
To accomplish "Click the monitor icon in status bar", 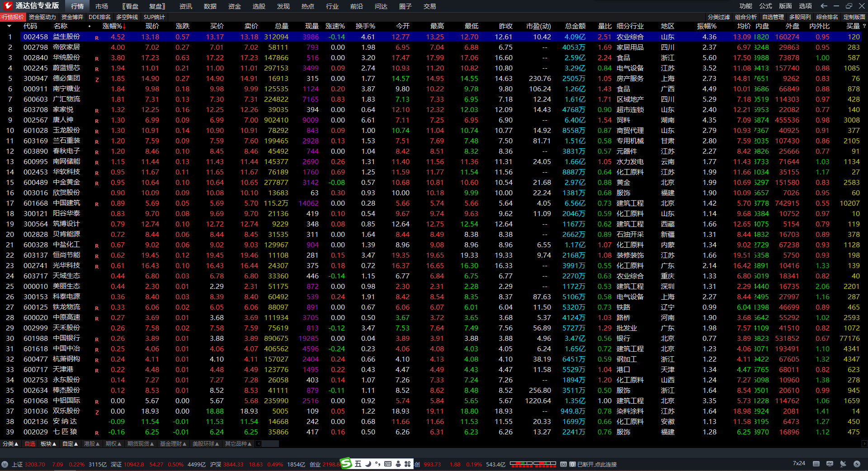I will pos(830,464).
